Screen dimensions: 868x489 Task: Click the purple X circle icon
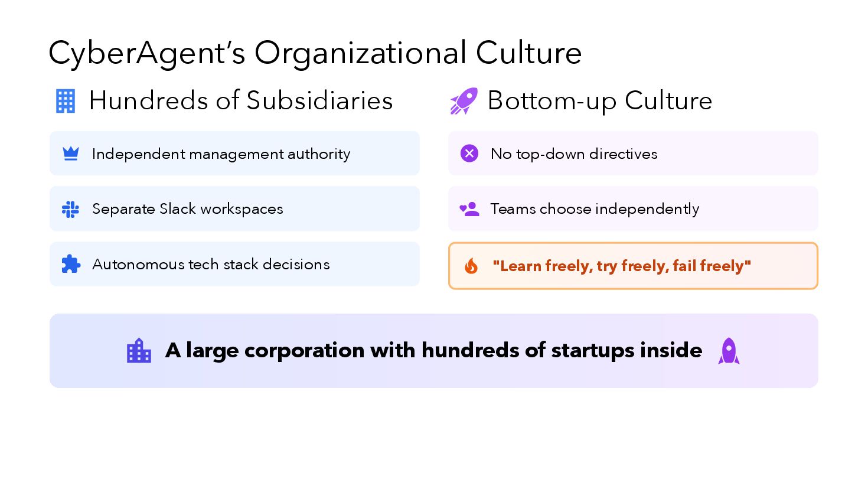469,154
